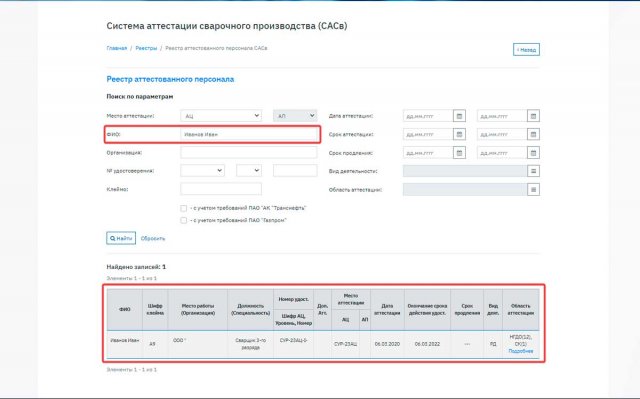Expand the АЦ attestation place dropdown
Viewport: 640px width, 399px height.
coord(221,116)
